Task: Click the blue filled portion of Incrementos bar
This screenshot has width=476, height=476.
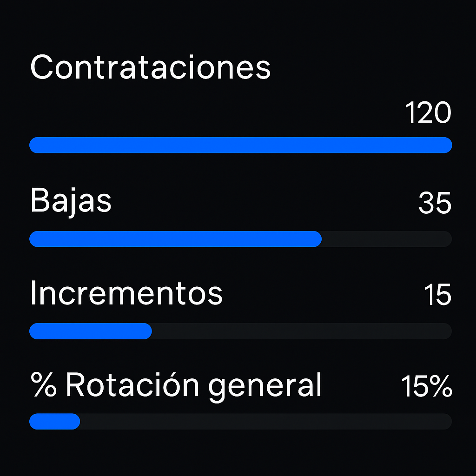Action: [x=90, y=331]
